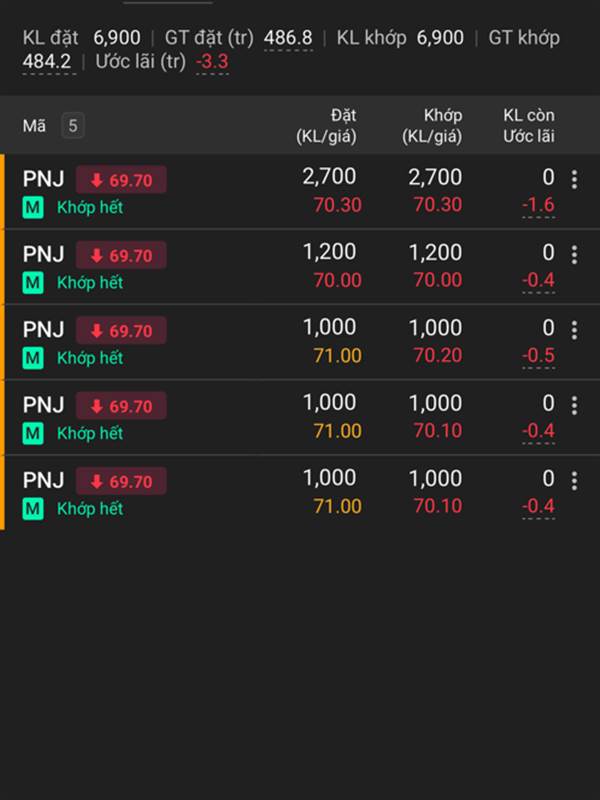This screenshot has height=800, width=600.
Task: Open three-dot menu of last PNJ order
Action: [574, 481]
